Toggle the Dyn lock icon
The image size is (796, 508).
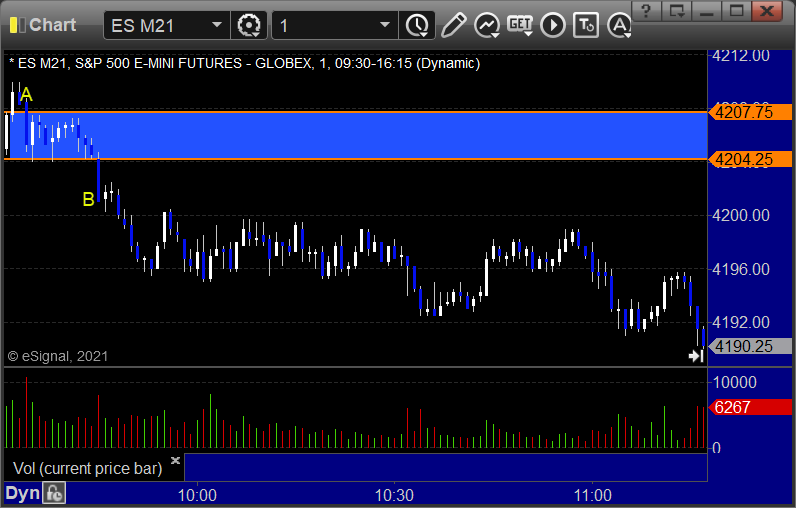pos(54,493)
